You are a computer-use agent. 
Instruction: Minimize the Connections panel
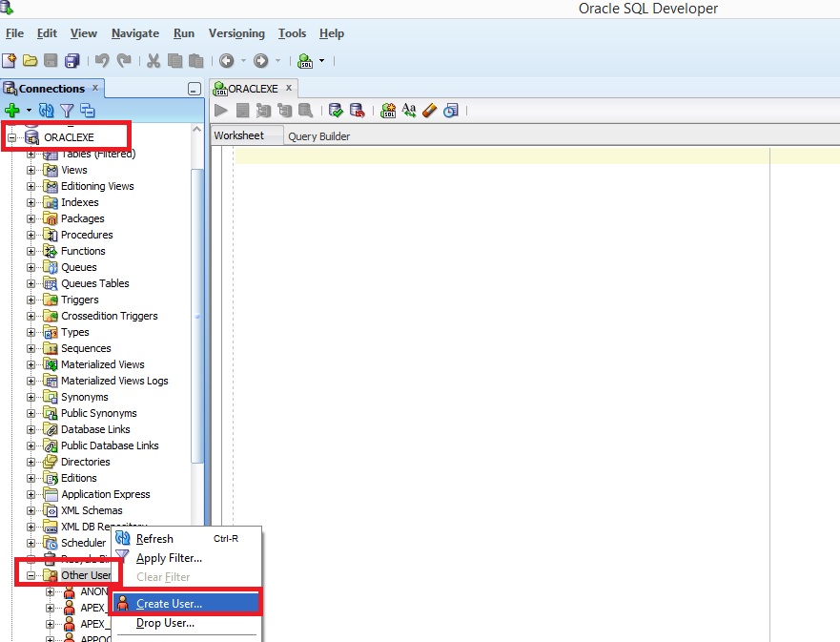click(195, 89)
